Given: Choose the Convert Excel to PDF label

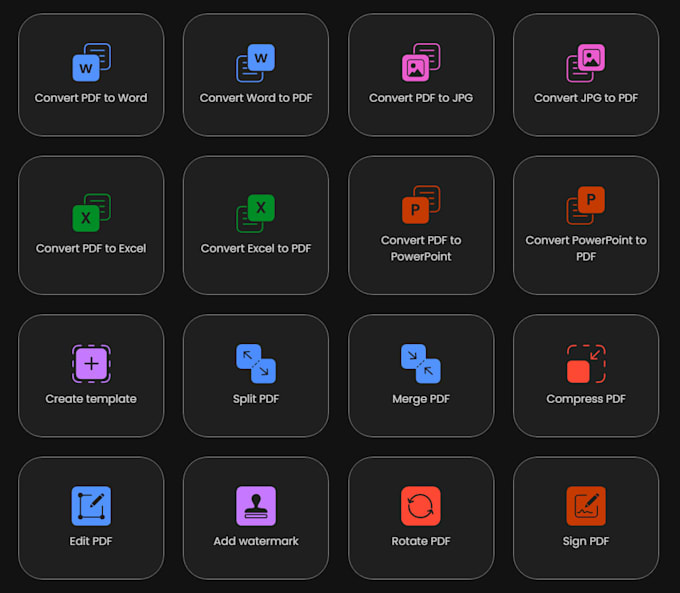Looking at the screenshot, I should coord(256,249).
